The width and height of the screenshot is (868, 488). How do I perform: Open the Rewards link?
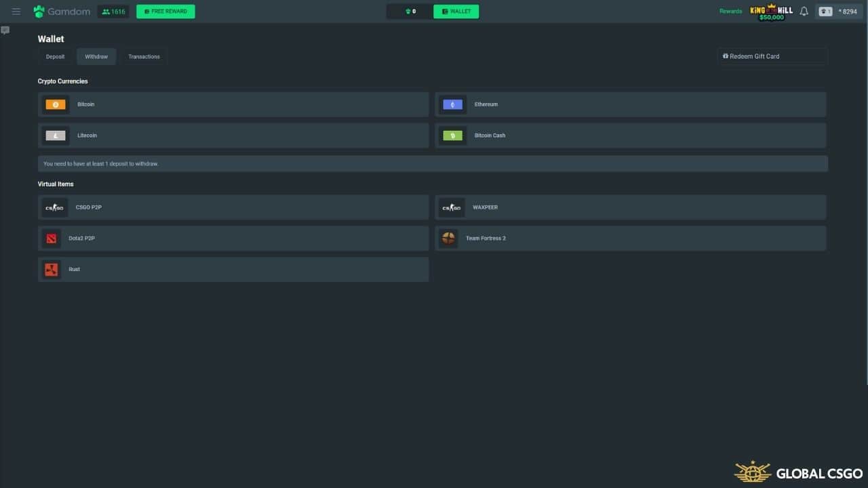point(730,12)
